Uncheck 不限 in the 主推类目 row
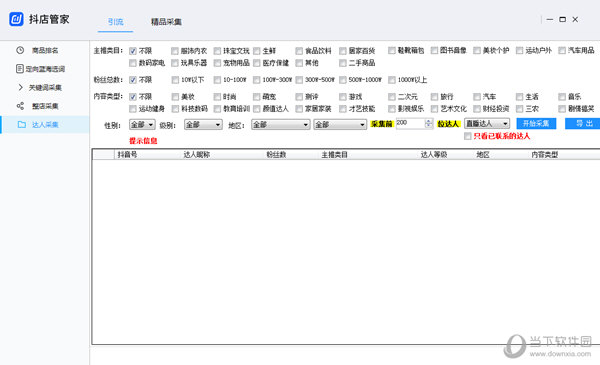 pyautogui.click(x=133, y=51)
